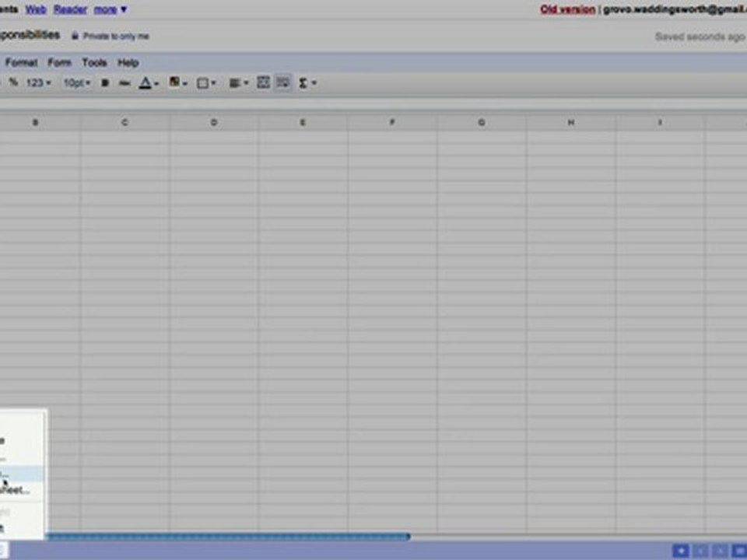Screen dimensions: 747x560
Task: Format selection as percent
Action: [x=13, y=82]
